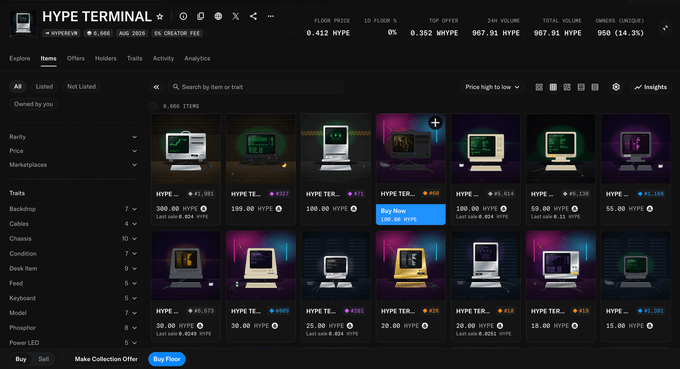Open the Holders tab
Screen dimensions: 680x369
tap(106, 58)
